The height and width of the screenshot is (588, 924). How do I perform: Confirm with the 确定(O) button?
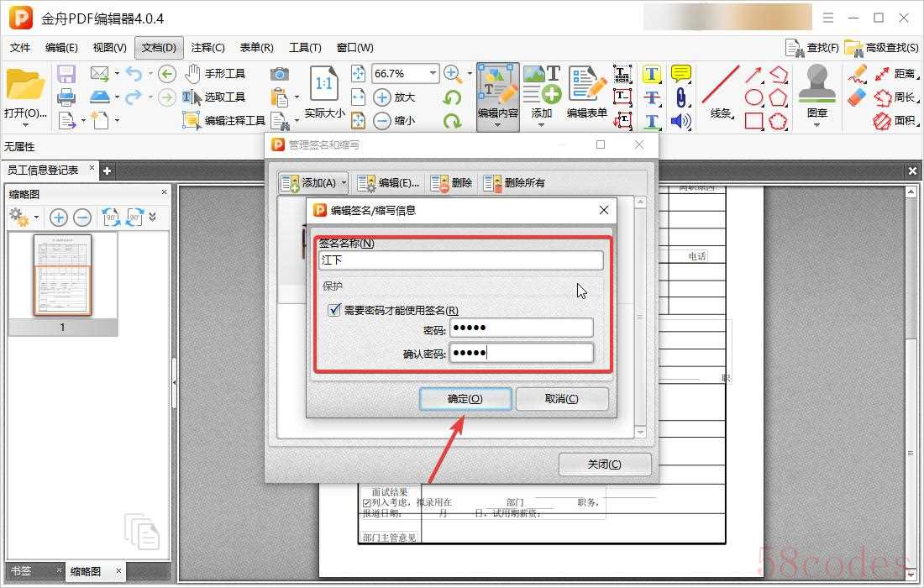click(x=465, y=398)
